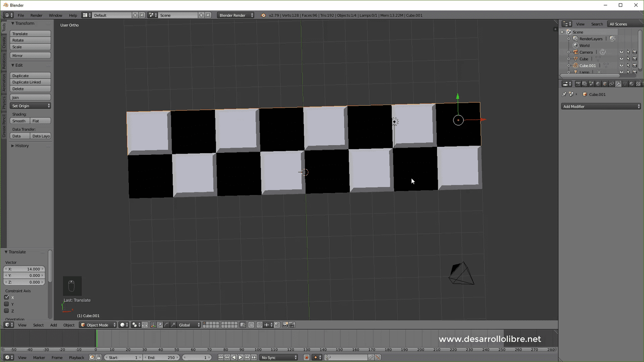Open the Constraints properties tab (chain icon)
Viewport: 644px width, 362px height.
(611, 84)
